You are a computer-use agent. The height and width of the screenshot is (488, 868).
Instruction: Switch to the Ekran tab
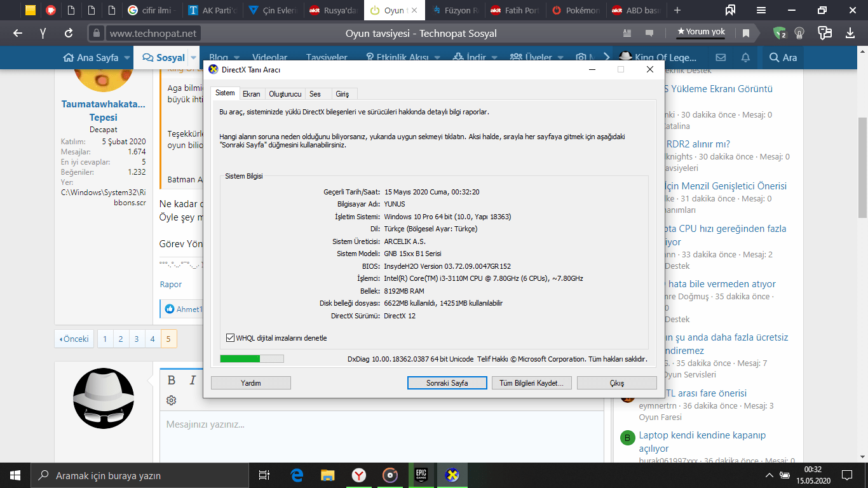coord(252,94)
